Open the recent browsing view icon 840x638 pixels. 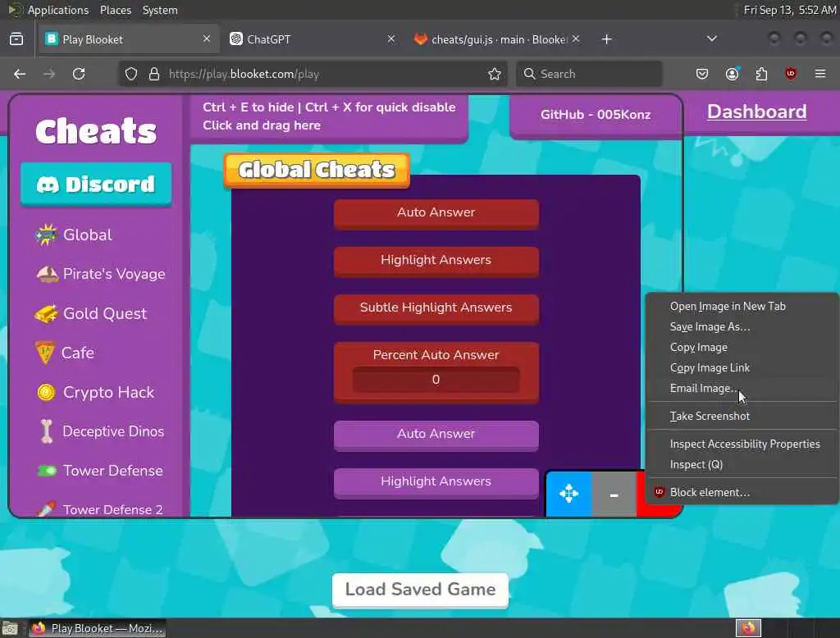coord(16,39)
